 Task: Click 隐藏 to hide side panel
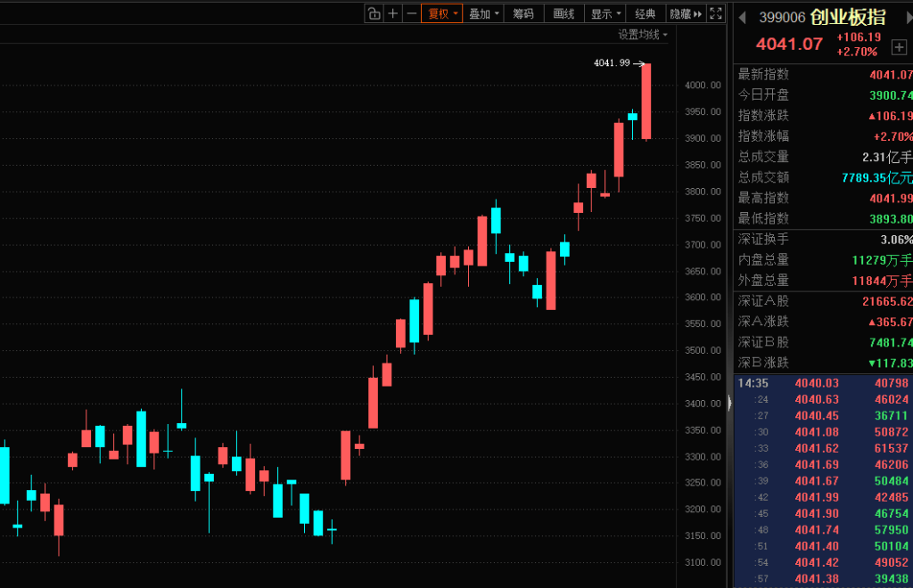686,13
